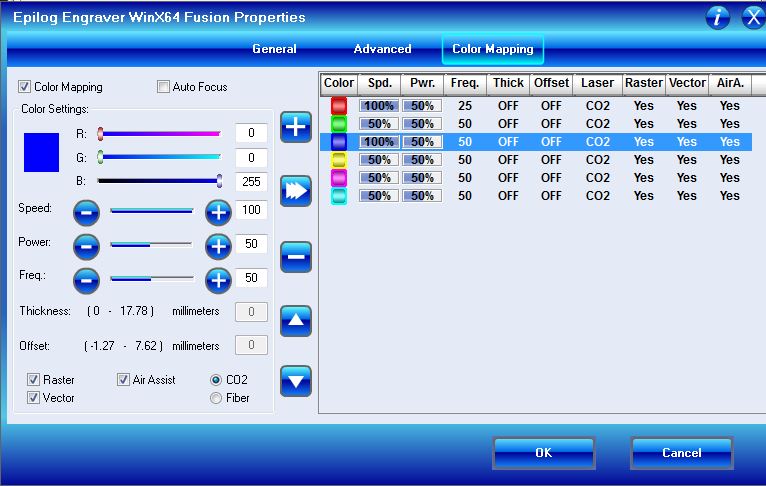Decrease Power with the minus button
Screen dimensions: 766x486
86,246
